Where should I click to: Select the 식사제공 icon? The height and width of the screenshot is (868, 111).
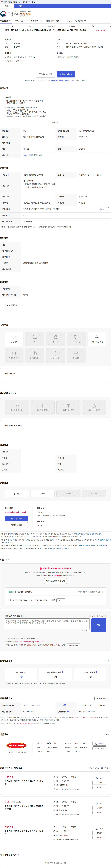(x=76, y=355)
